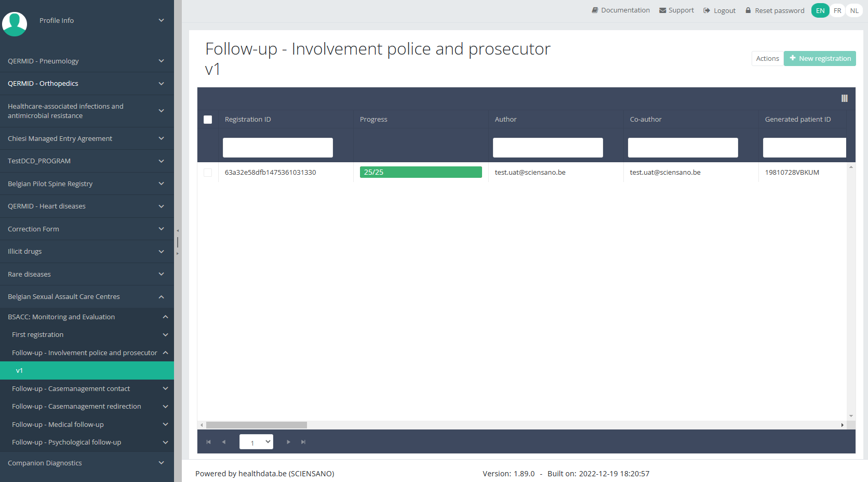
Task: Go to the last page with pagination icon
Action: 303,442
